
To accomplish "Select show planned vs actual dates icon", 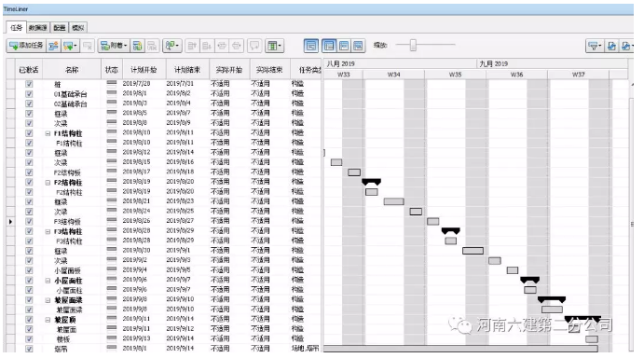I will (358, 45).
